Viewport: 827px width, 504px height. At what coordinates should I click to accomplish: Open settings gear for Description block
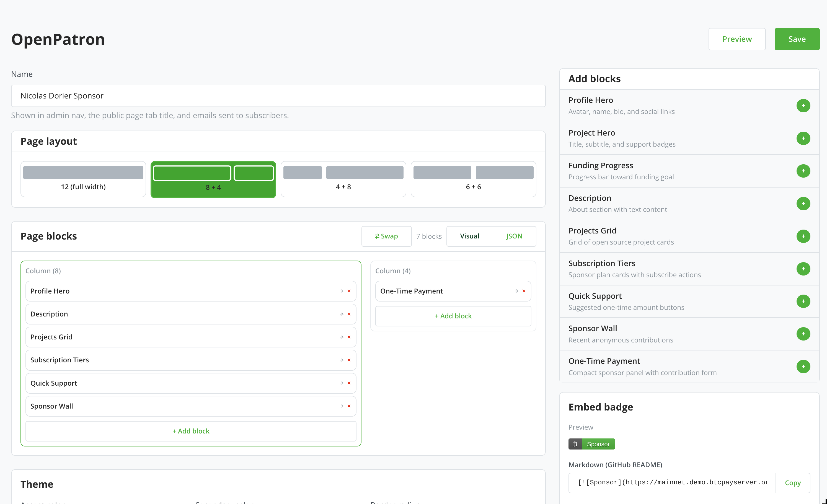click(x=342, y=314)
